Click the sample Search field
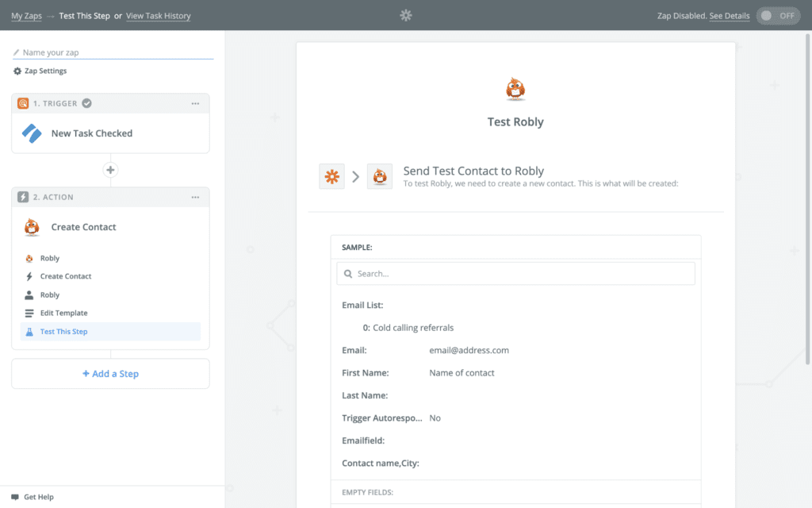This screenshot has width=812, height=508. coord(515,274)
